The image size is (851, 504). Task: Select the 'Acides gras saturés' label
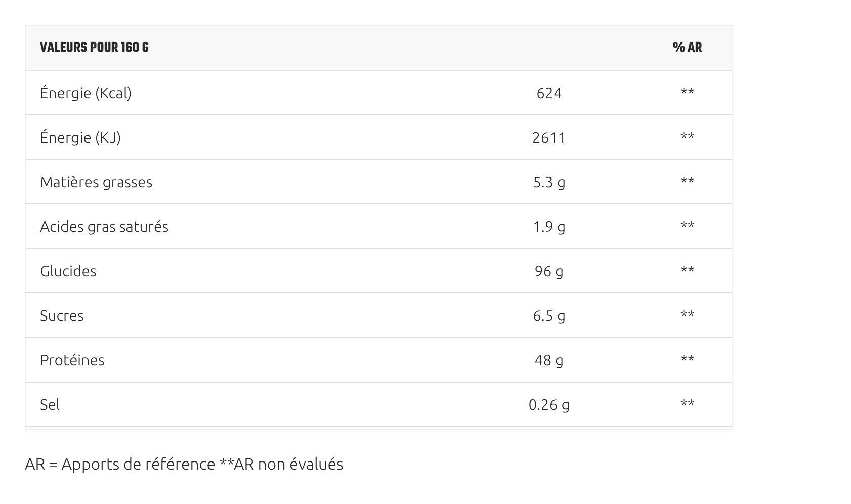(x=104, y=227)
